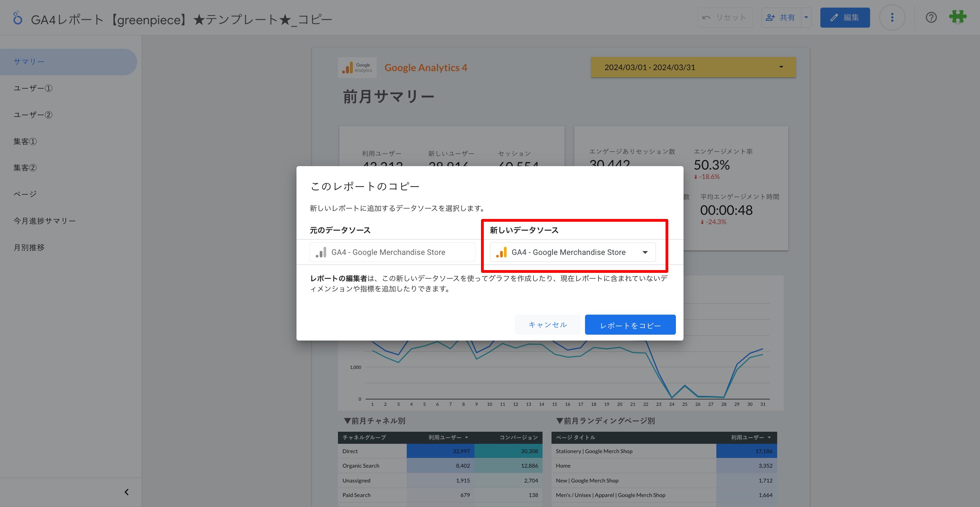The image size is (980, 507).
Task: Open the 集客① page
Action: pyautogui.click(x=68, y=142)
